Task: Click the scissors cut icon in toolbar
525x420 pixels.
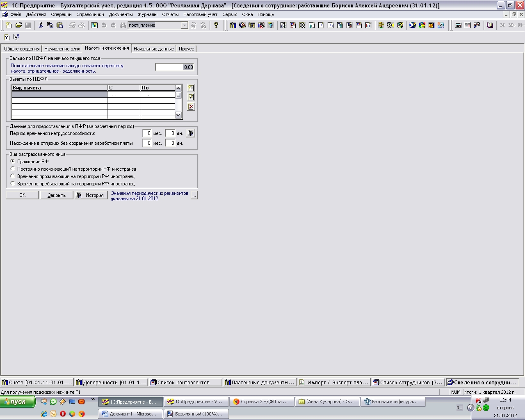Action: pos(41,25)
